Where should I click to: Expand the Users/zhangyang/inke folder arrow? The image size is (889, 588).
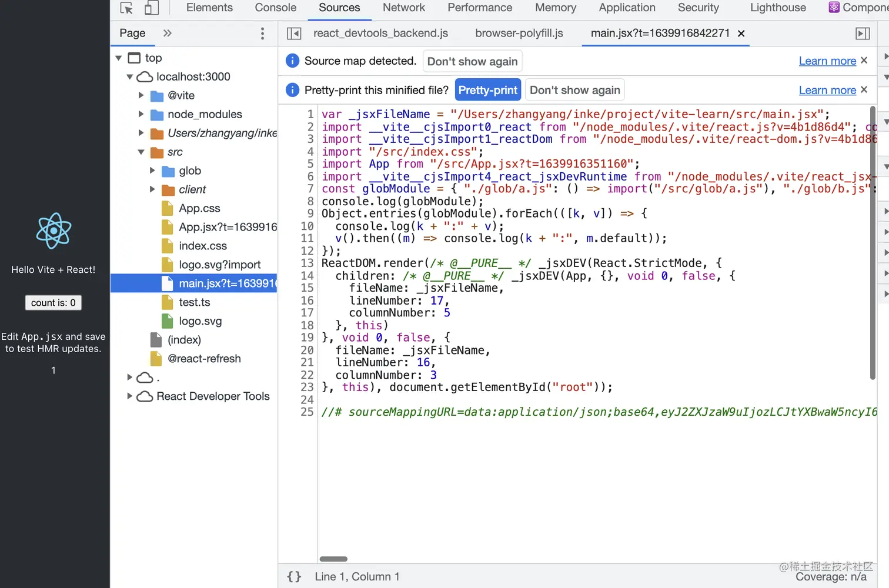click(x=141, y=133)
